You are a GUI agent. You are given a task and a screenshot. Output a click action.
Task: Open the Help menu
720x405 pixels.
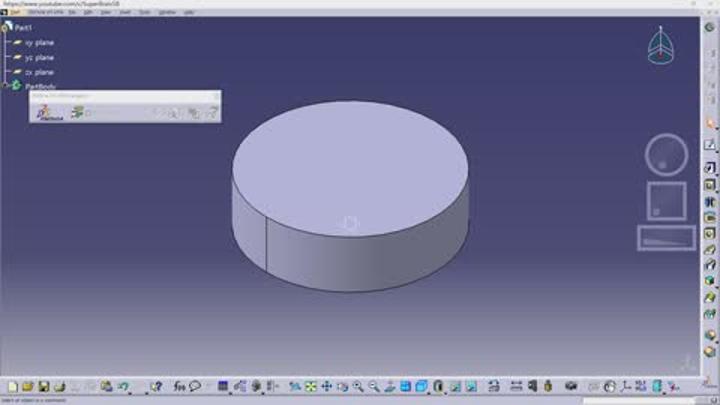(x=189, y=12)
